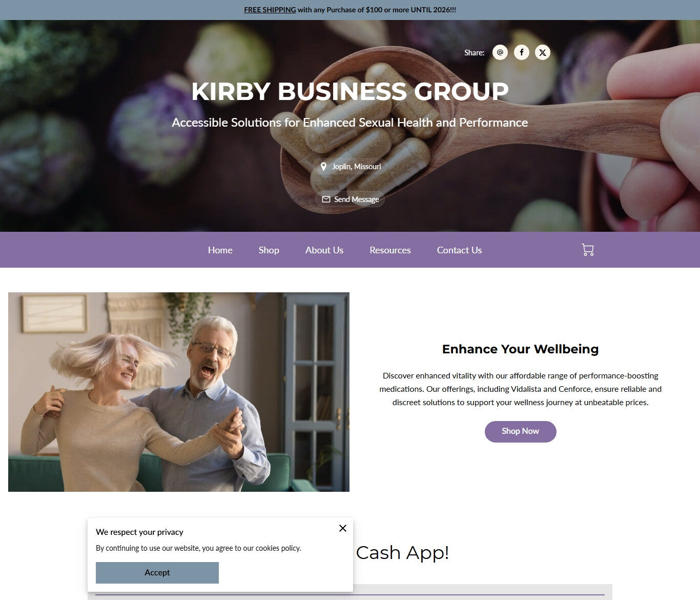The image size is (700, 600).
Task: Click the Enhance Your Wellbeing heading
Action: click(521, 349)
